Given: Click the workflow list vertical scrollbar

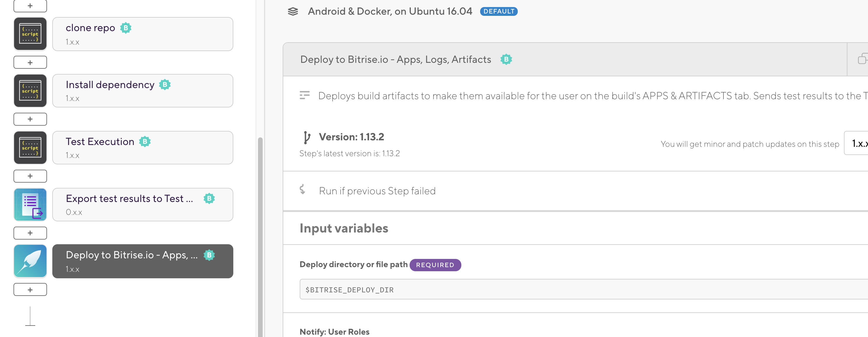Looking at the screenshot, I should point(260,236).
